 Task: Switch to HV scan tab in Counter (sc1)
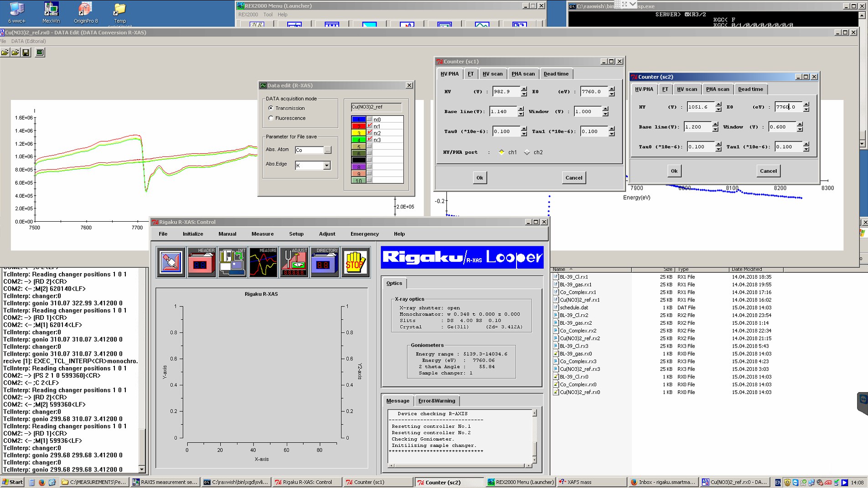pyautogui.click(x=493, y=74)
